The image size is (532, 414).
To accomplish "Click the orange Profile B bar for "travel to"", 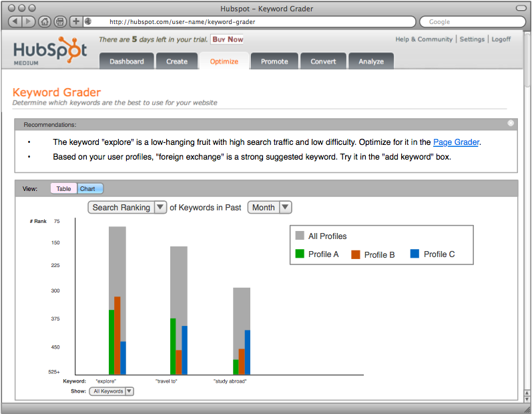I will [x=179, y=362].
